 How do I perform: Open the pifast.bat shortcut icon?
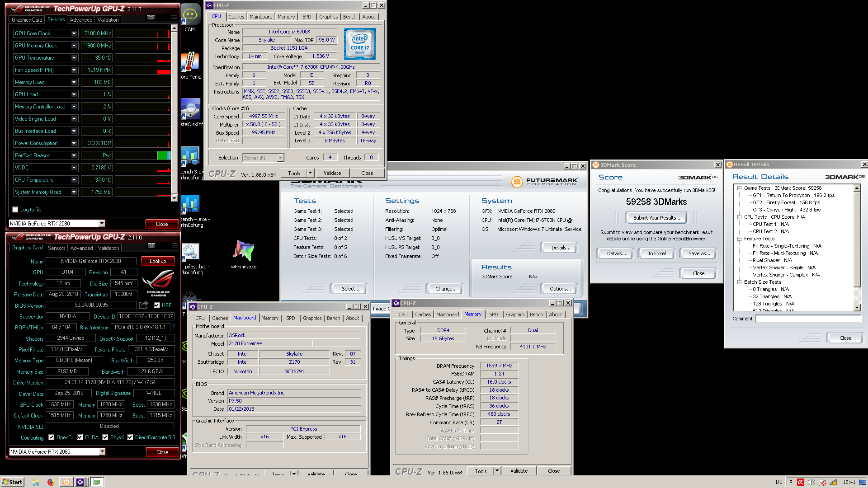click(x=190, y=252)
